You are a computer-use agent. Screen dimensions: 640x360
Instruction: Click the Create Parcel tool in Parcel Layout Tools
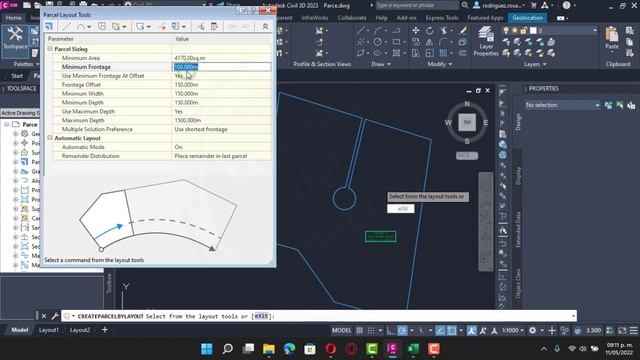(49, 27)
